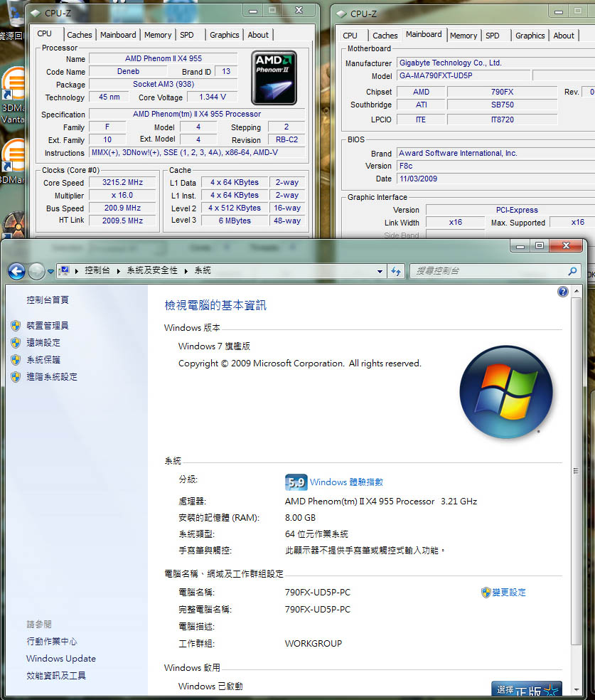Click the genuine Microsoft 正版 badge

[526, 689]
